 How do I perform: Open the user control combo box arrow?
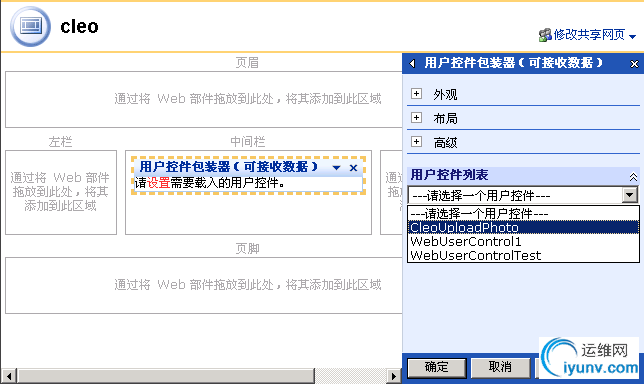pos(630,195)
